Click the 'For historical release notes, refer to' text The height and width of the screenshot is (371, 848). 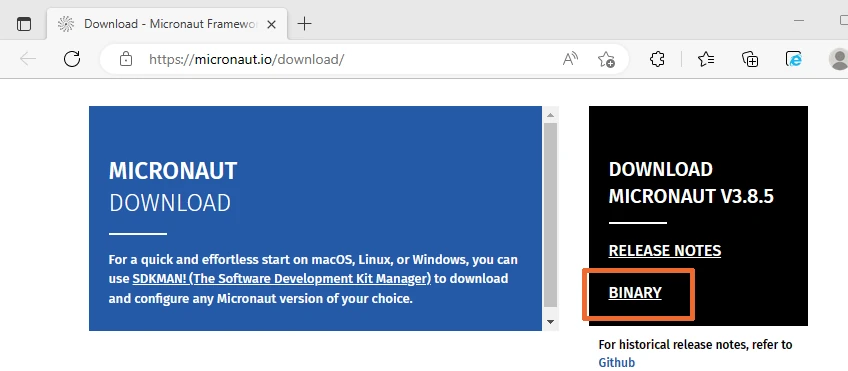695,344
